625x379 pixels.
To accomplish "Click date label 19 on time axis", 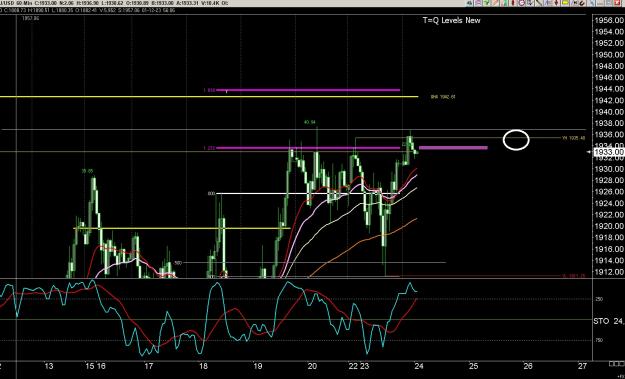I will pos(257,366).
